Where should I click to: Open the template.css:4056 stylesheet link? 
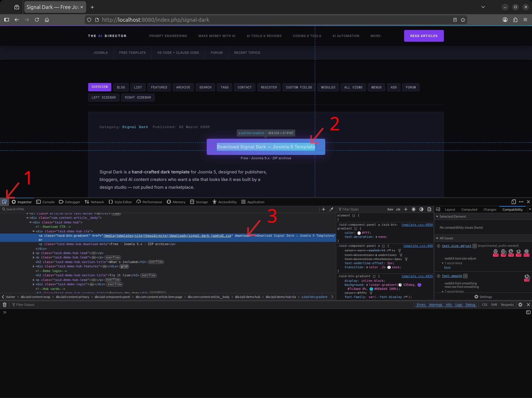(x=417, y=225)
